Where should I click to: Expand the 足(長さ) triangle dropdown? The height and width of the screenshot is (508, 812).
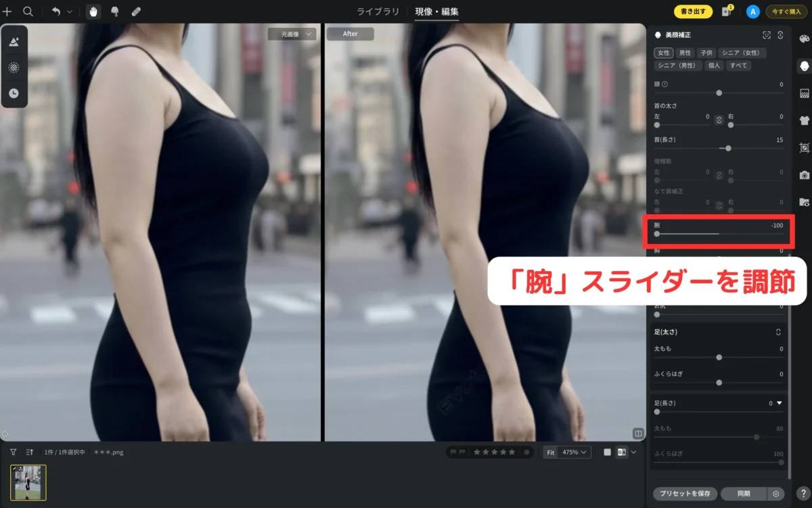point(780,403)
